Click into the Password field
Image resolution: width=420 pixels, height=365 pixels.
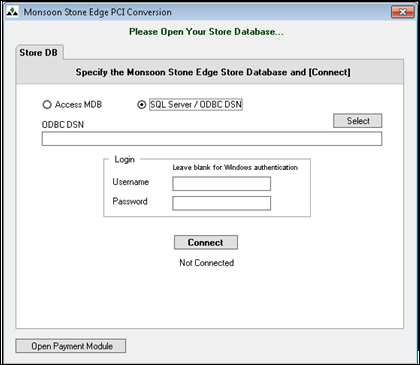click(221, 203)
